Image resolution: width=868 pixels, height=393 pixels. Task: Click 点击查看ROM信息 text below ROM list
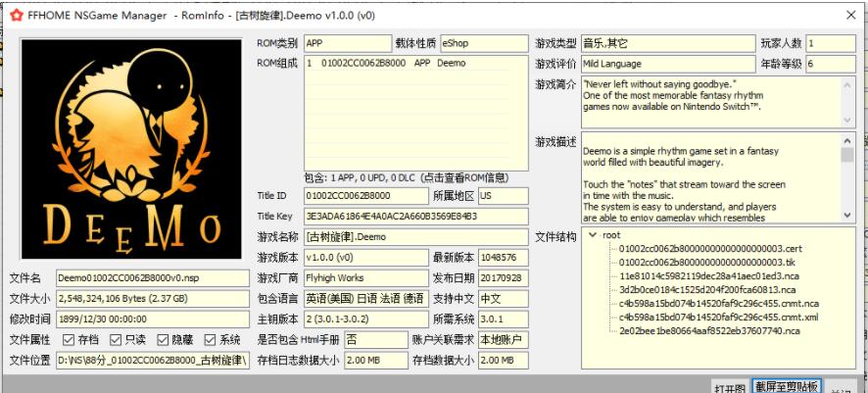coord(464,178)
